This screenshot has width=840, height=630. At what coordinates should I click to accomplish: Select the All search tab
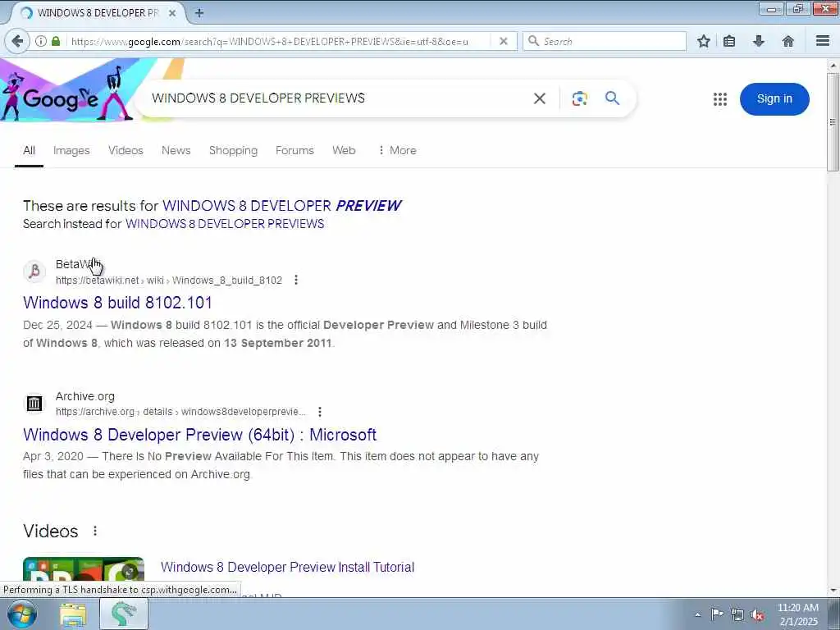click(x=29, y=151)
